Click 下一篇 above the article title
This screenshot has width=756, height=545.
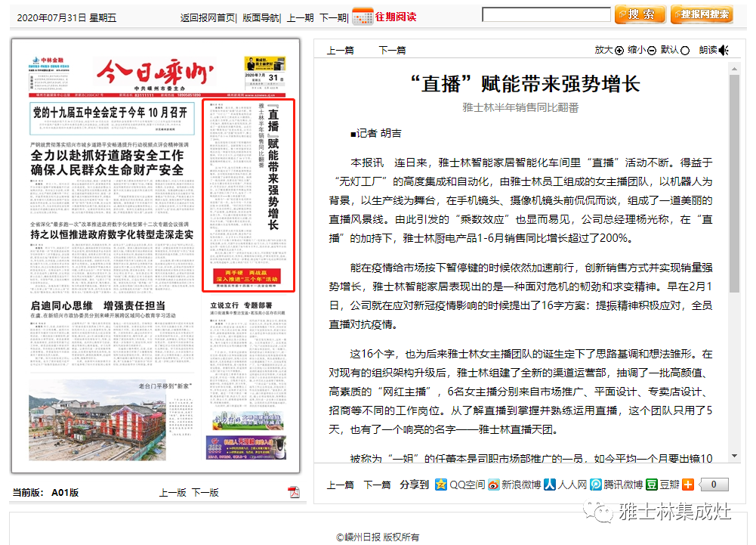pos(392,50)
